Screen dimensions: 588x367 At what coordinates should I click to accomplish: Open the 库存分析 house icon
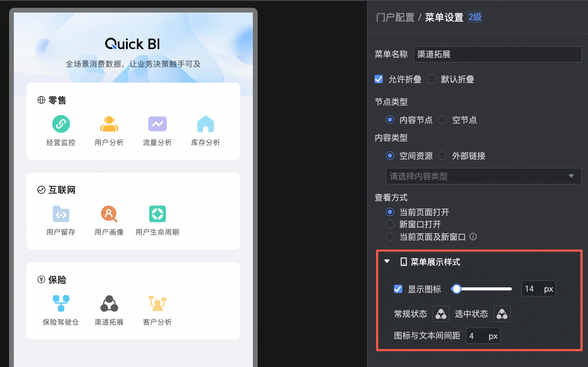pyautogui.click(x=206, y=124)
